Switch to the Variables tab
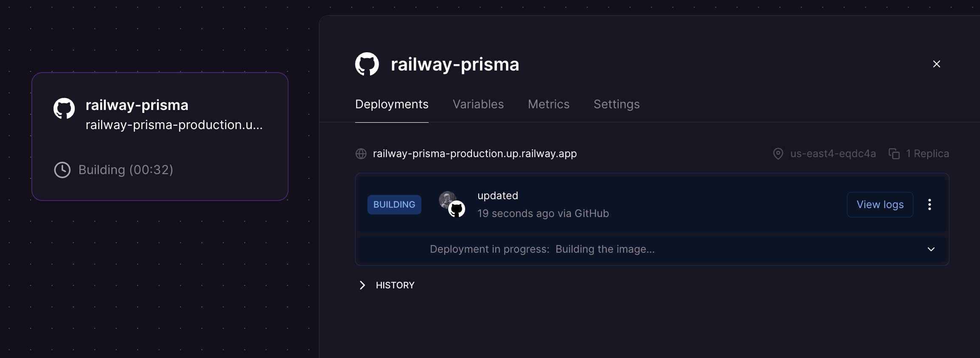The height and width of the screenshot is (358, 980). tap(478, 104)
